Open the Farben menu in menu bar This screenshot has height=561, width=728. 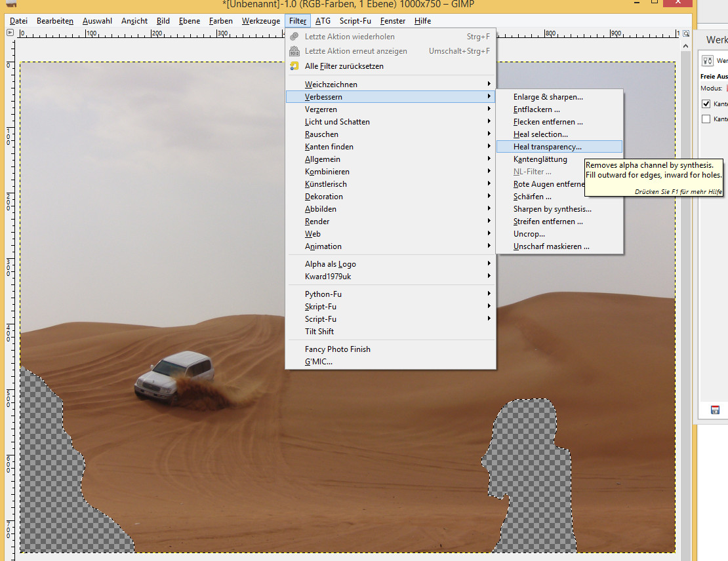[221, 21]
